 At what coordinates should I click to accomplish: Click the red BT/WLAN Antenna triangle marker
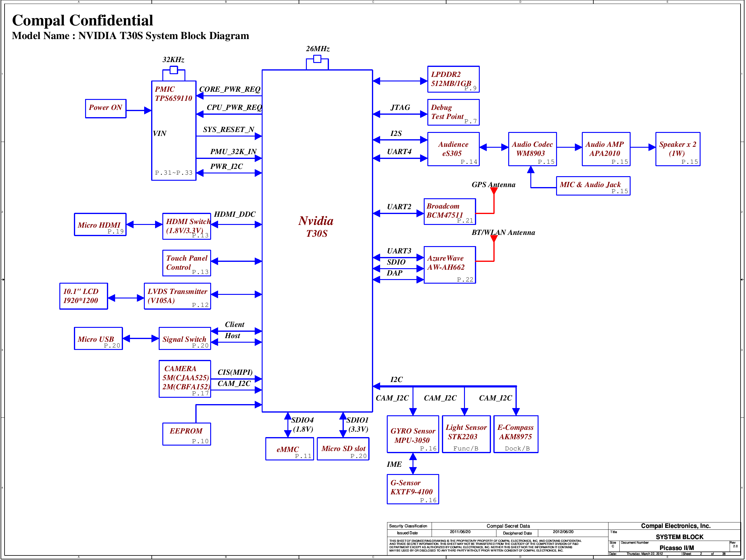[x=494, y=239]
